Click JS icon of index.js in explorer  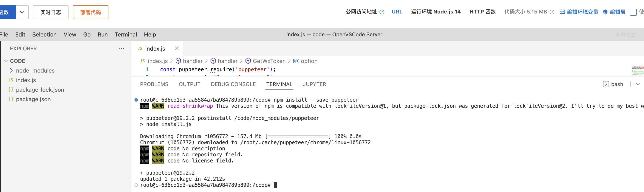(x=11, y=80)
